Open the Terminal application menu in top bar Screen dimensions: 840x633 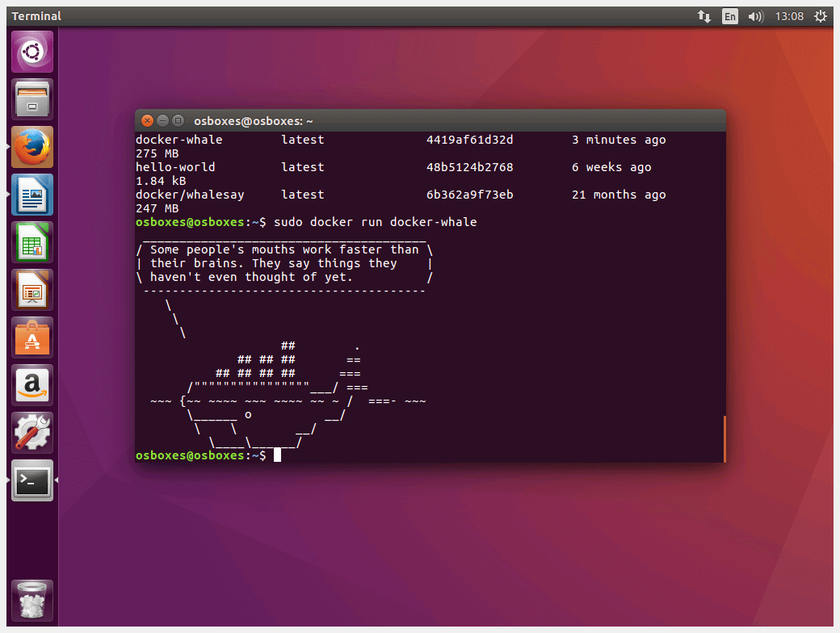36,15
